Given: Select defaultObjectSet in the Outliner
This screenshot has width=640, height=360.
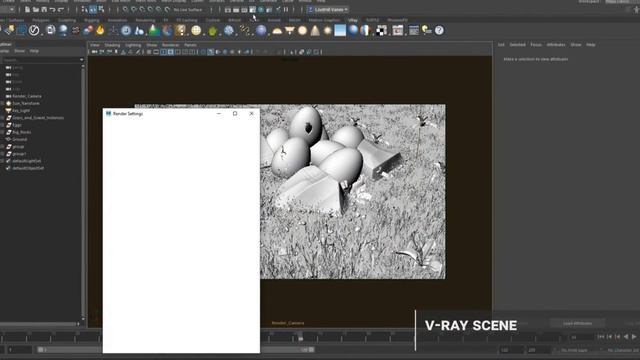Looking at the screenshot, I should coord(28,168).
